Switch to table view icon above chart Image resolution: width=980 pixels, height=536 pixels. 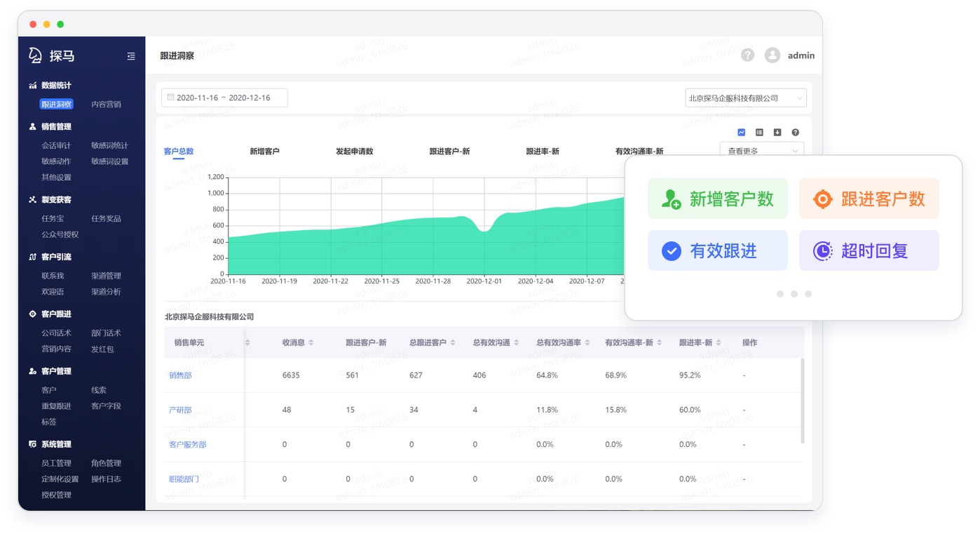(759, 133)
